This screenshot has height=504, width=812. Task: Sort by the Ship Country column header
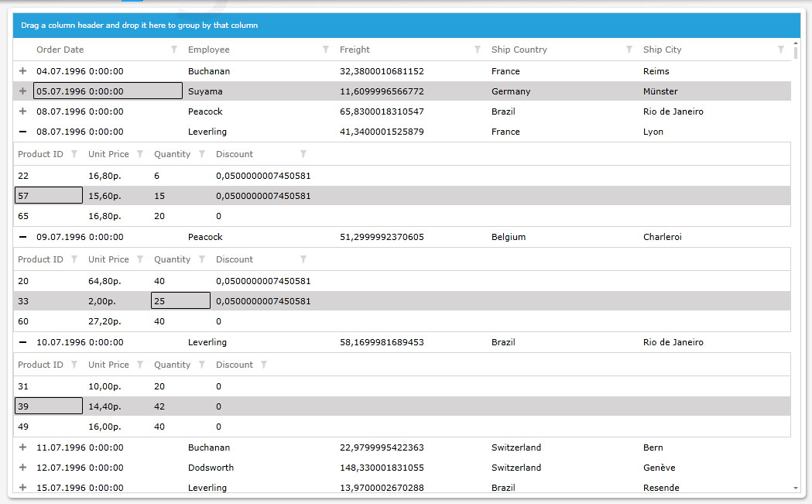(519, 50)
